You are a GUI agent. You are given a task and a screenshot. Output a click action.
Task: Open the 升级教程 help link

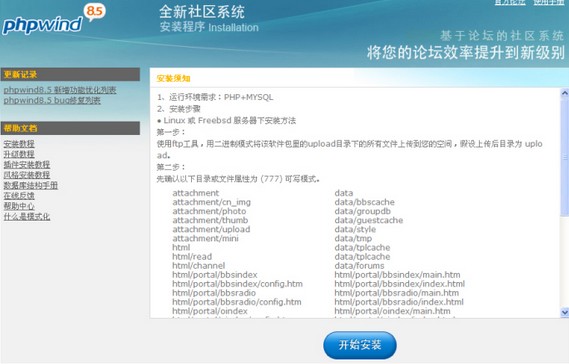(19, 154)
